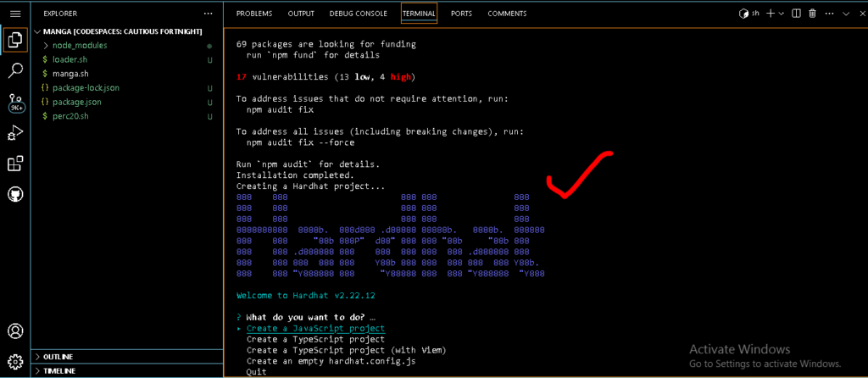Screen dimensions: 868x378
Task: Click '69 packages are looking for funding'
Action: pyautogui.click(x=326, y=44)
